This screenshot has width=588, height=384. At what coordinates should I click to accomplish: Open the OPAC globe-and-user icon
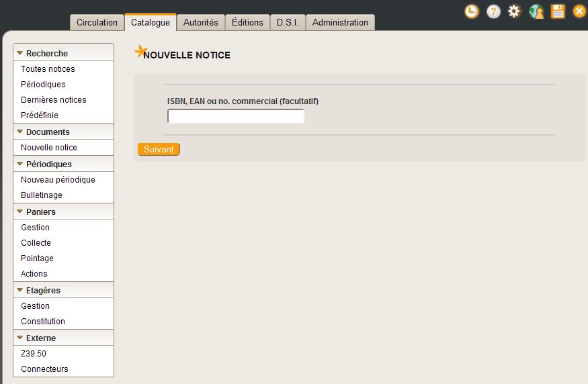536,11
